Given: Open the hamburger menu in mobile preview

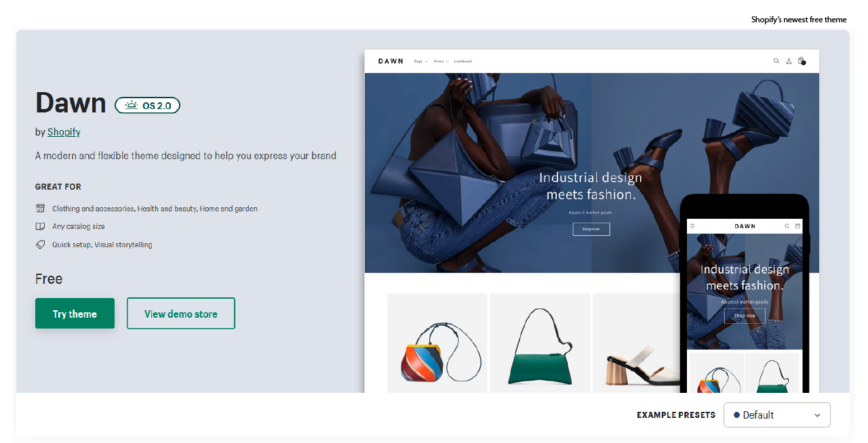Looking at the screenshot, I should click(x=692, y=226).
